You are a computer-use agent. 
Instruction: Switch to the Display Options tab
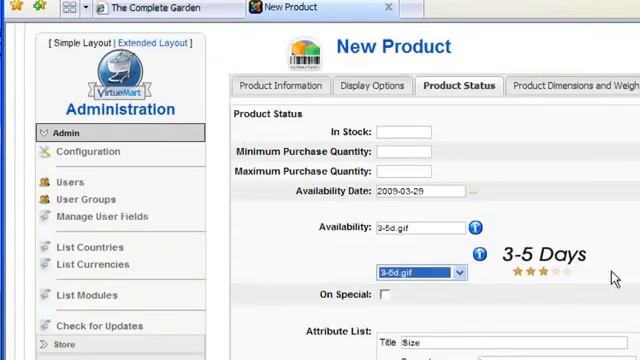click(x=372, y=86)
